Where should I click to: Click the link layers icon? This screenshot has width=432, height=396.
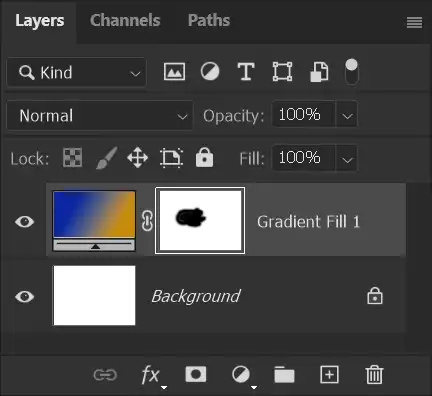(105, 375)
